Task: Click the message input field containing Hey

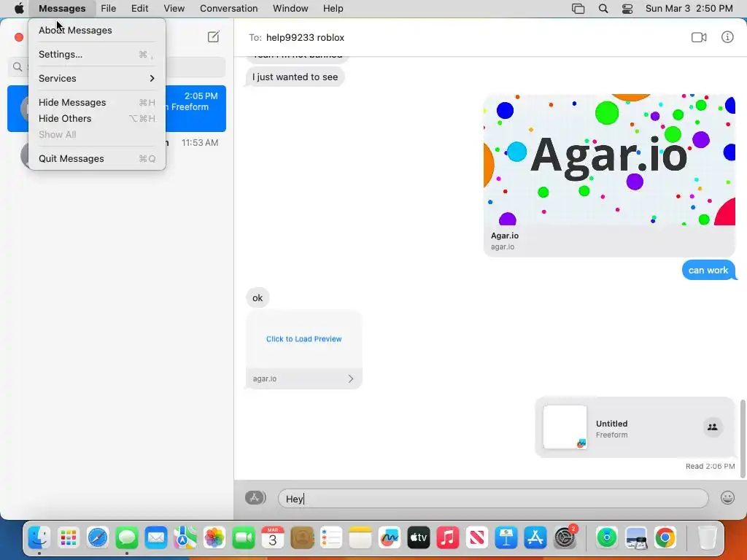Action: [x=493, y=499]
